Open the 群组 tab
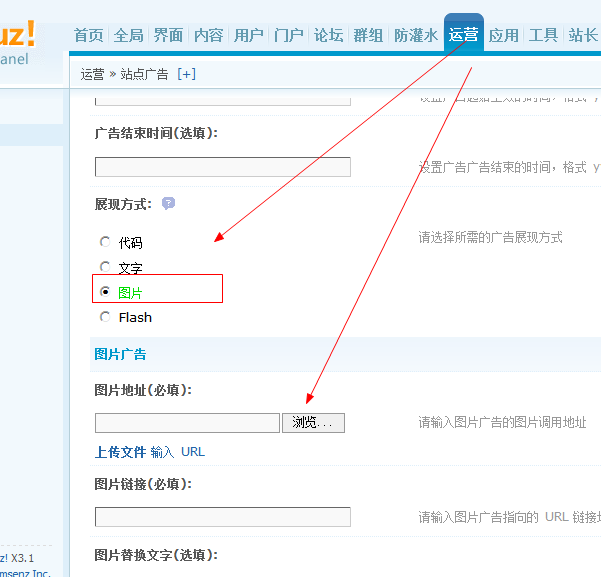This screenshot has width=601, height=577. pyautogui.click(x=368, y=36)
